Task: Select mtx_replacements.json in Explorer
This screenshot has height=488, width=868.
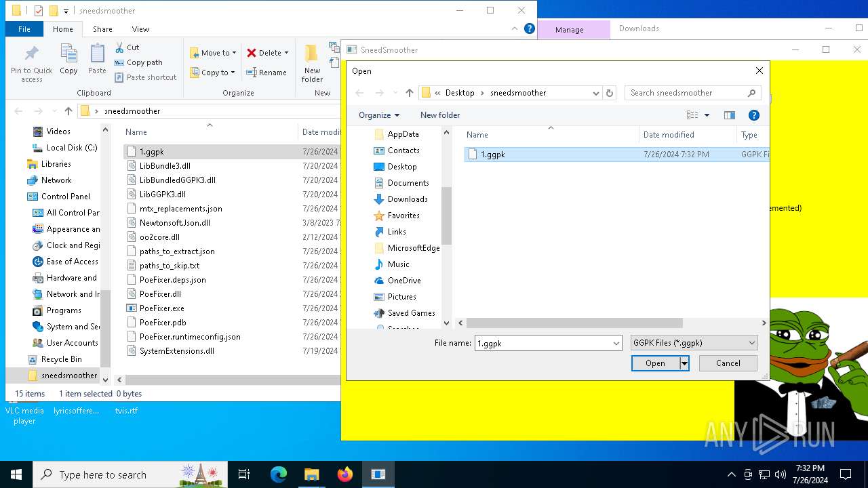Action: click(180, 209)
